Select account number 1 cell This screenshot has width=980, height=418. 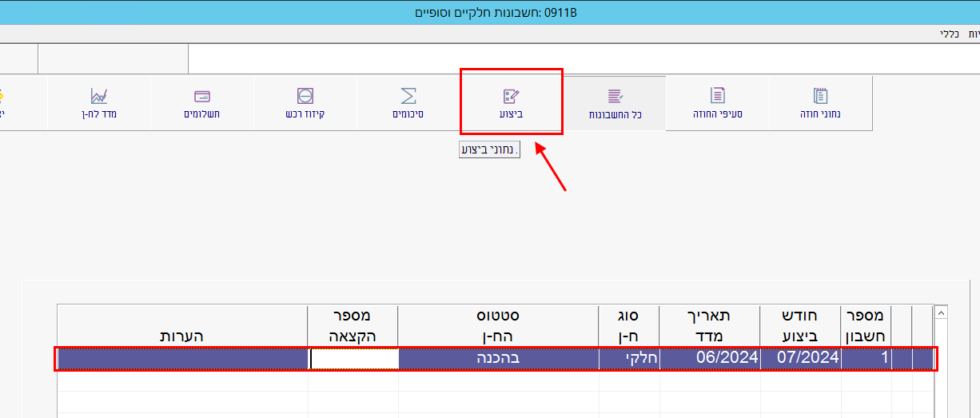coord(866,359)
